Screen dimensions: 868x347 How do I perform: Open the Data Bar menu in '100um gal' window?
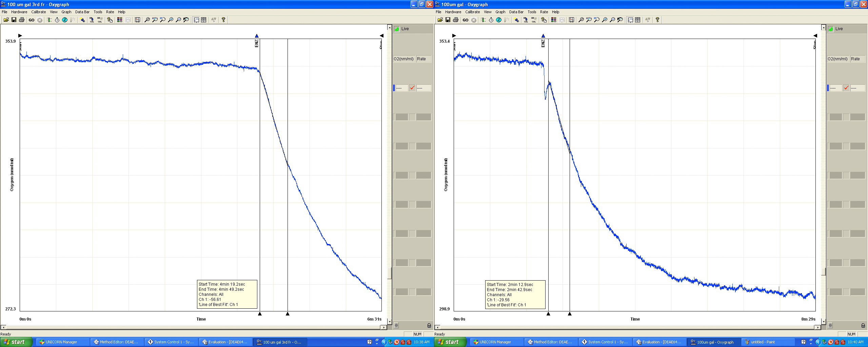point(516,12)
